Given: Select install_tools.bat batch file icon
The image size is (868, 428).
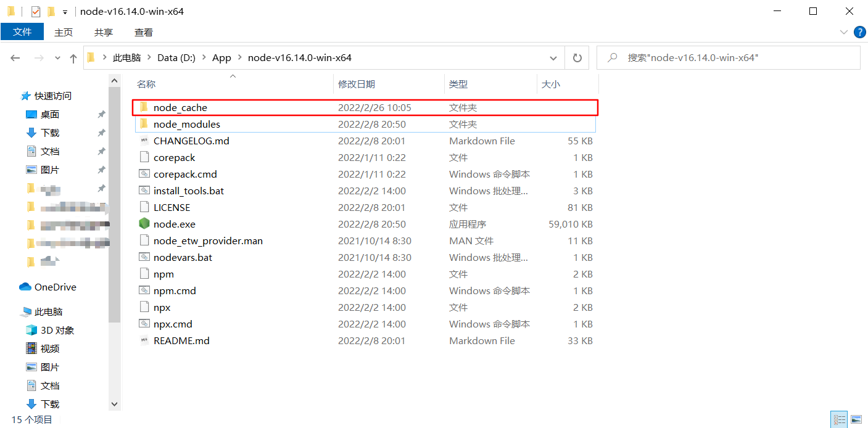Looking at the screenshot, I should (144, 191).
